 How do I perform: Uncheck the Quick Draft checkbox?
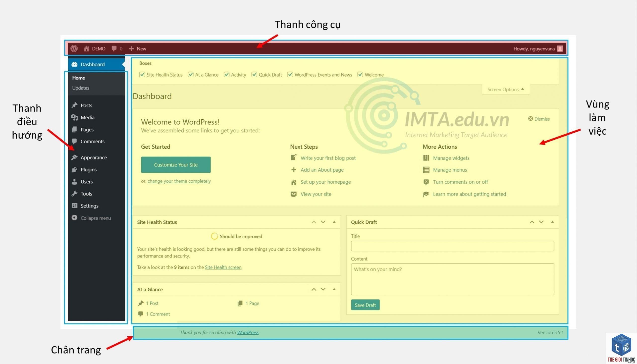click(x=254, y=74)
